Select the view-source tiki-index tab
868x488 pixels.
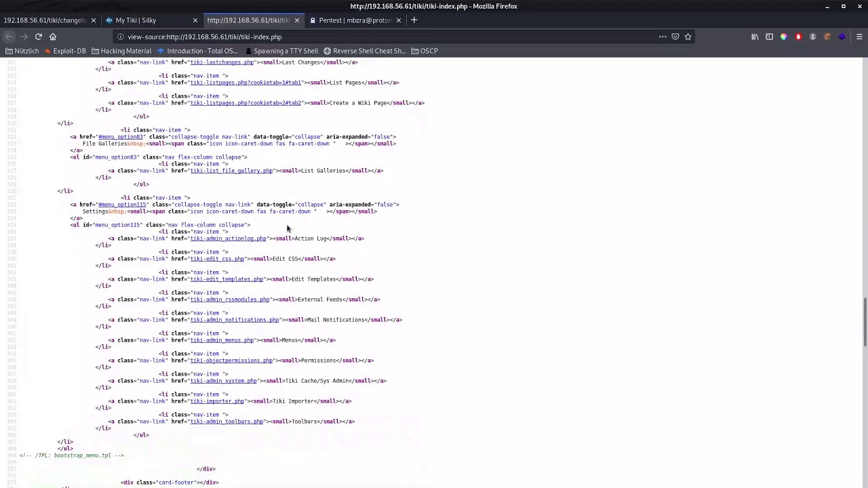[x=248, y=20]
